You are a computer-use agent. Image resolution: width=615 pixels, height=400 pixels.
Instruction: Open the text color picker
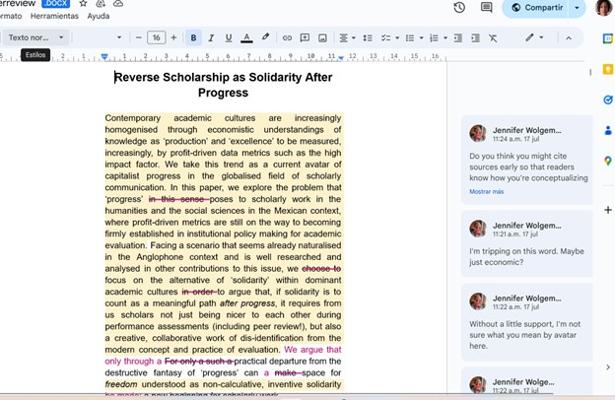(247, 38)
